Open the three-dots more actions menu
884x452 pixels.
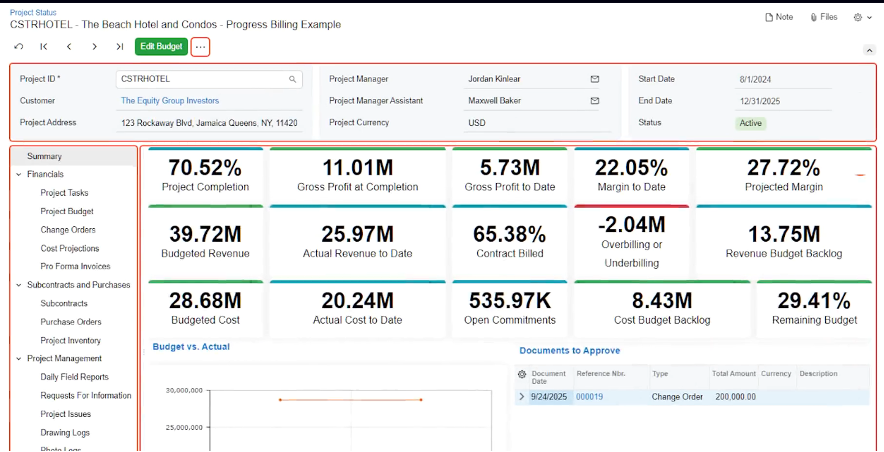[x=201, y=47]
